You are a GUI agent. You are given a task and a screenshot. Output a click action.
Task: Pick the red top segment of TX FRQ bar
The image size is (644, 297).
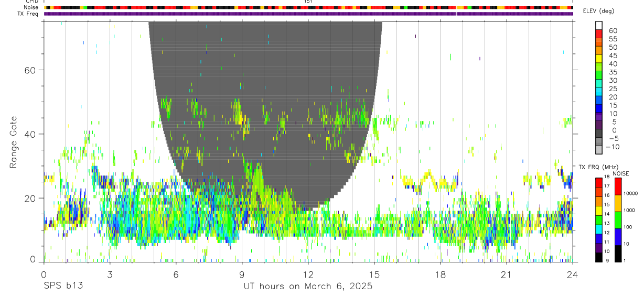point(599,182)
